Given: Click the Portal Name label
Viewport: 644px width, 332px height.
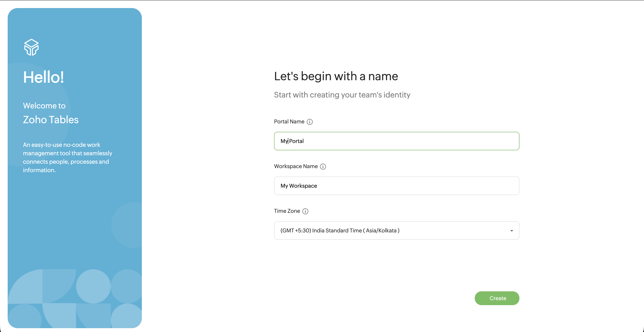Looking at the screenshot, I should click(x=289, y=121).
